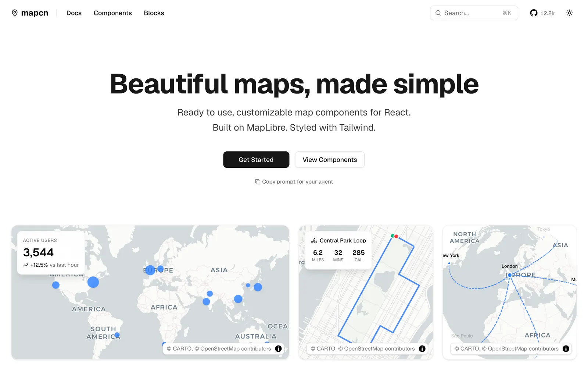The height and width of the screenshot is (368, 588).
Task: Click the London label on the globe
Action: click(x=510, y=266)
